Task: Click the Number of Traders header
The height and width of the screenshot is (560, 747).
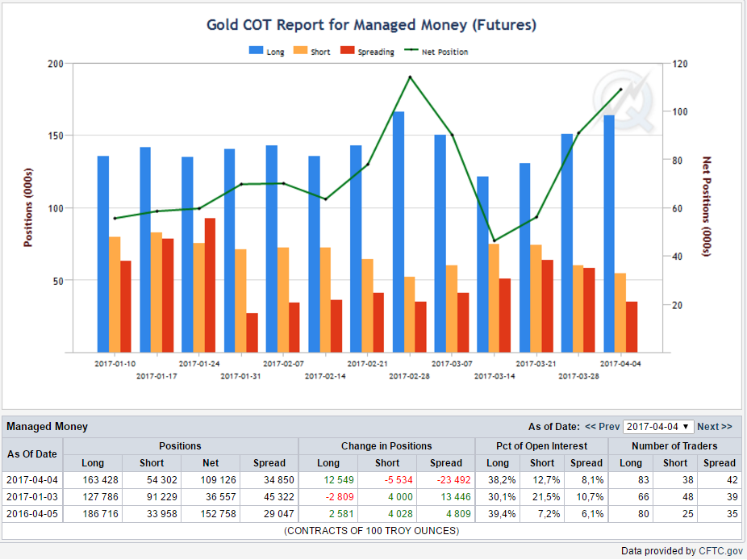Action: pos(674,445)
